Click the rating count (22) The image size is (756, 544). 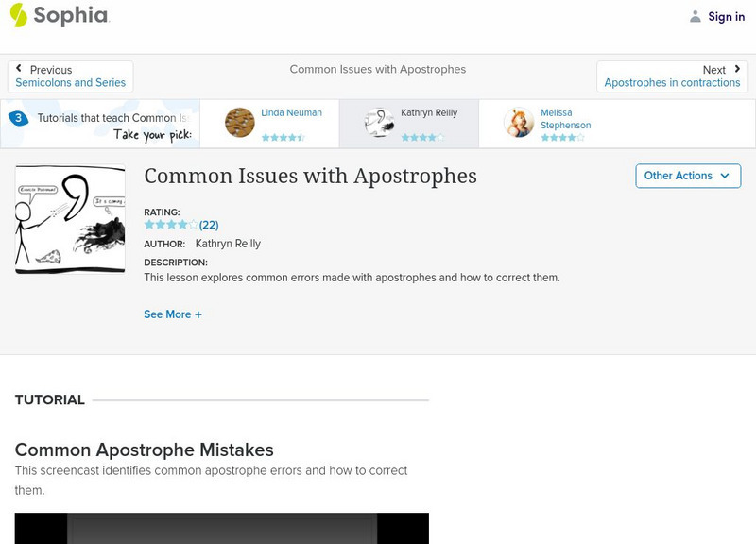(209, 225)
